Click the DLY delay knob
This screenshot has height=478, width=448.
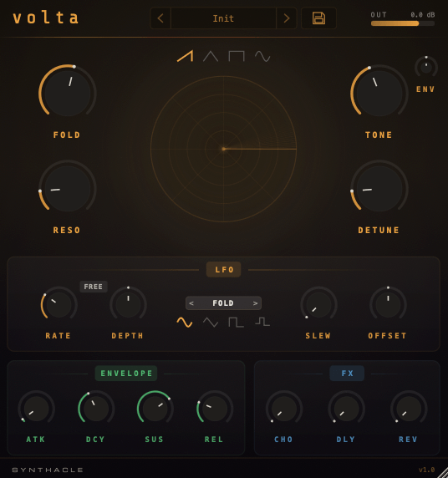pos(346,409)
